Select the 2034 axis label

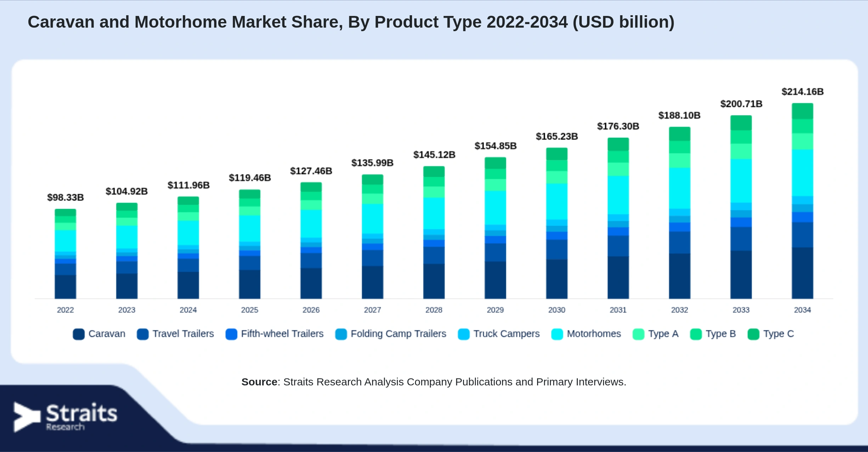pos(802,310)
